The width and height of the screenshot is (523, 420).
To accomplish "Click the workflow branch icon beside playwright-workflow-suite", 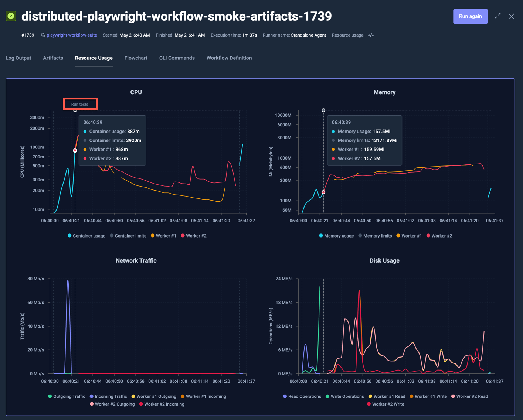I will pyautogui.click(x=43, y=35).
